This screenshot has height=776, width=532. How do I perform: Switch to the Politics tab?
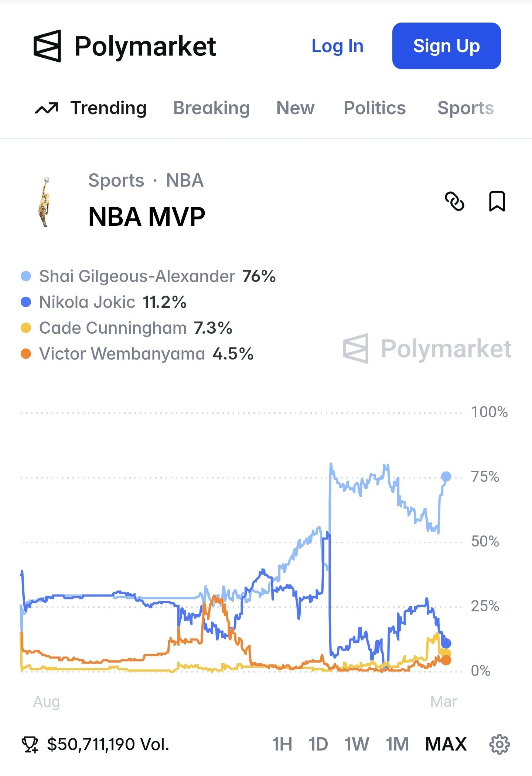pyautogui.click(x=375, y=108)
